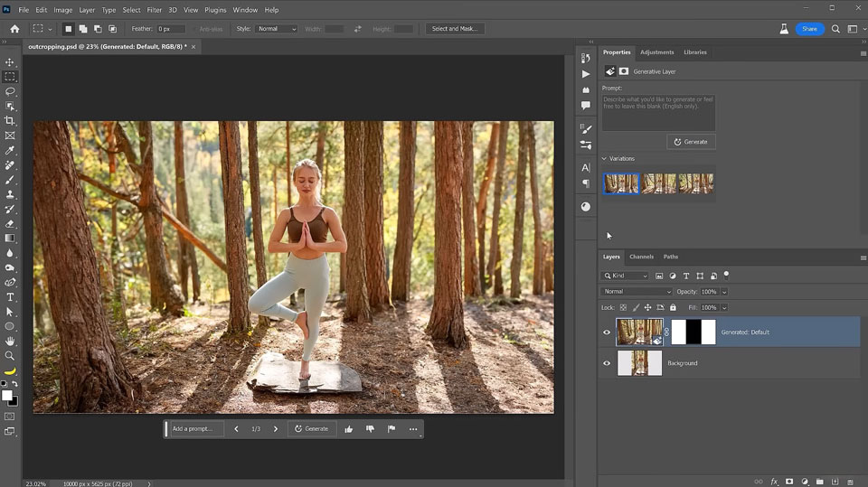
Task: Open the Opacity slider dropdown
Action: (724, 292)
